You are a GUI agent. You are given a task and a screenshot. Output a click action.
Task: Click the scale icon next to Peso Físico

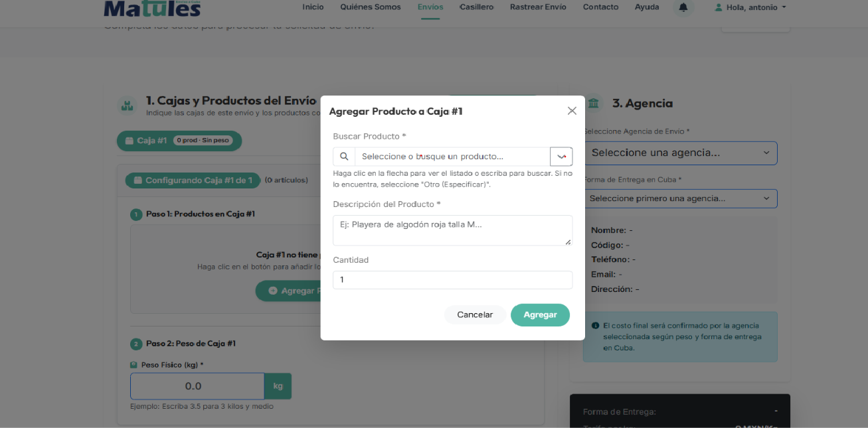(133, 365)
